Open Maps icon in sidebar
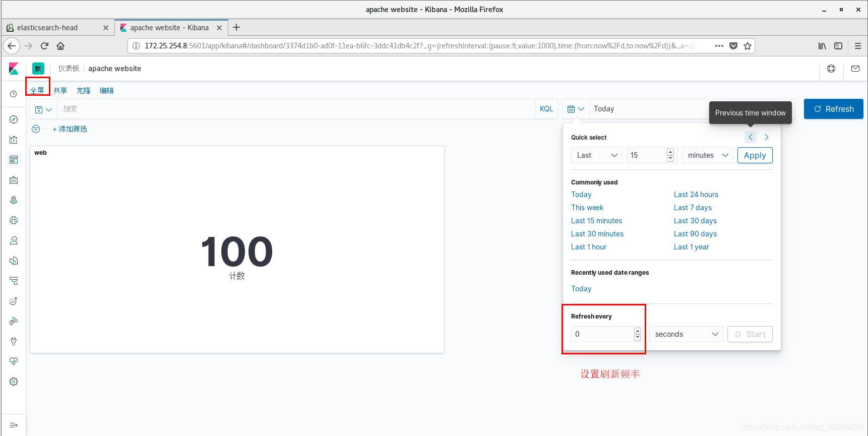The image size is (868, 436). [14, 200]
